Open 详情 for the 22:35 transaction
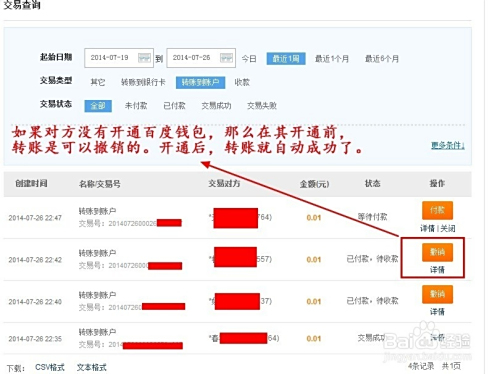 tap(437, 337)
